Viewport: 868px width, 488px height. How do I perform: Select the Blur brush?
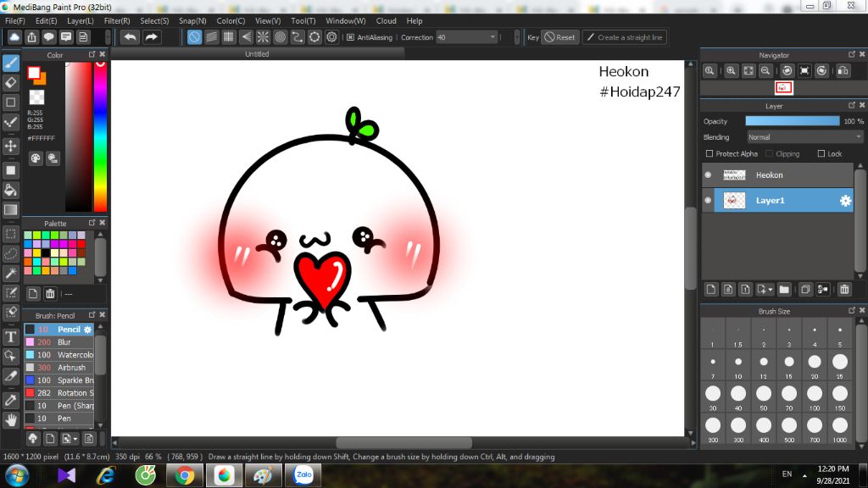pyautogui.click(x=58, y=342)
